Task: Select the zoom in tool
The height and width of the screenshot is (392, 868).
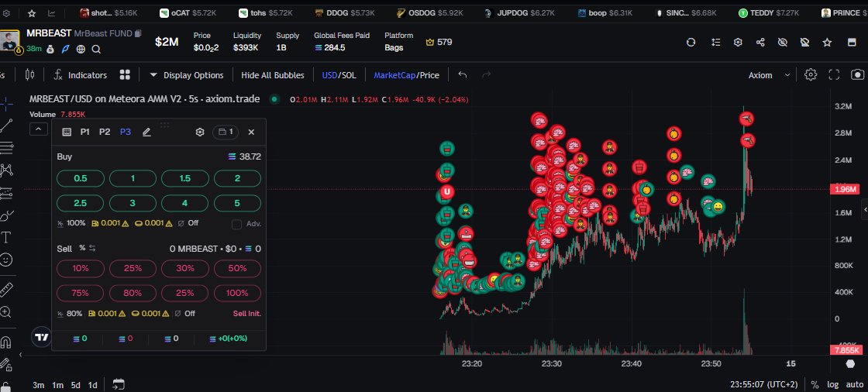Action: (x=6, y=312)
